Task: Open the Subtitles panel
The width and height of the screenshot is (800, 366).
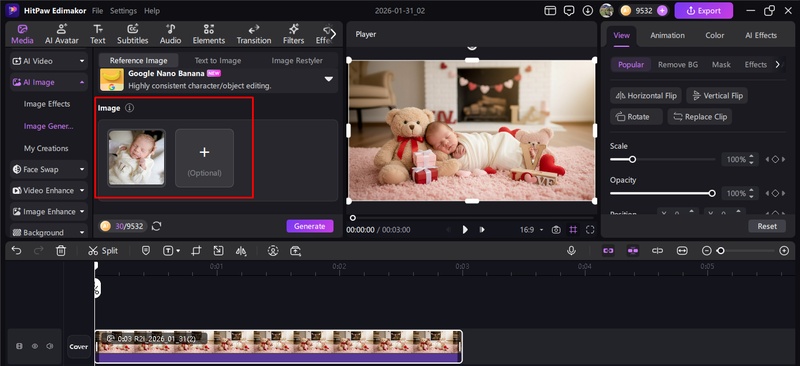Action: point(133,34)
